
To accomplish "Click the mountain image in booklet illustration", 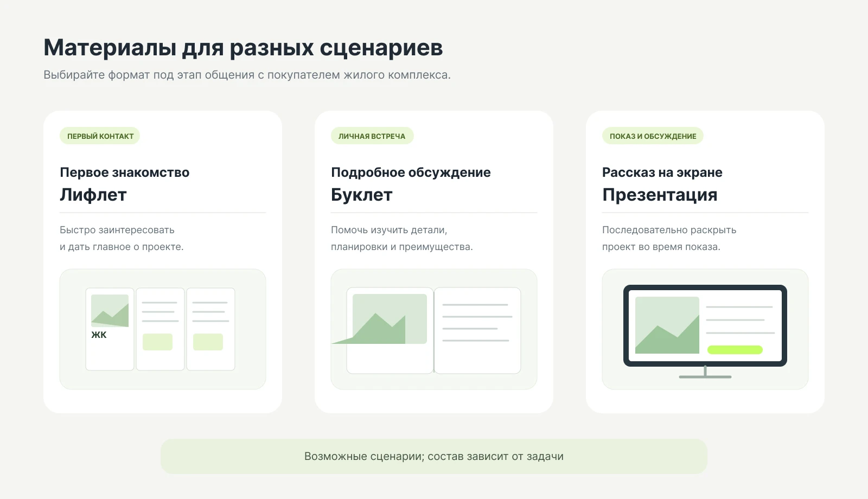I will [388, 319].
